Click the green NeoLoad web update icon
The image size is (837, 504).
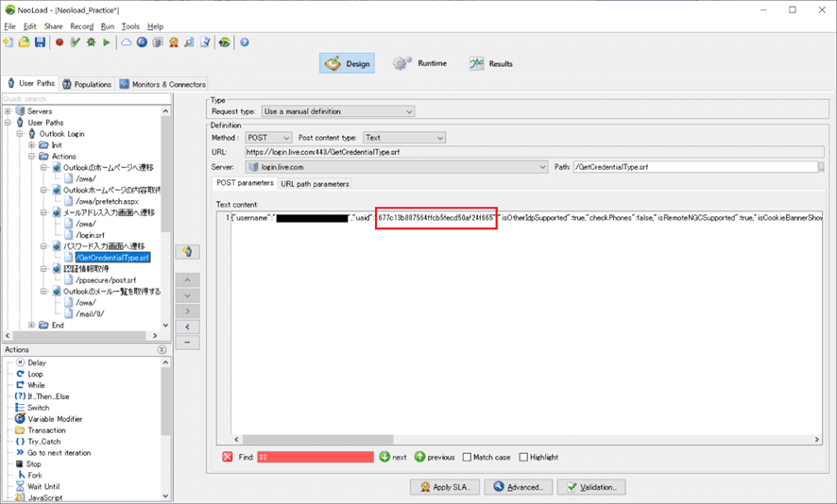coord(225,42)
